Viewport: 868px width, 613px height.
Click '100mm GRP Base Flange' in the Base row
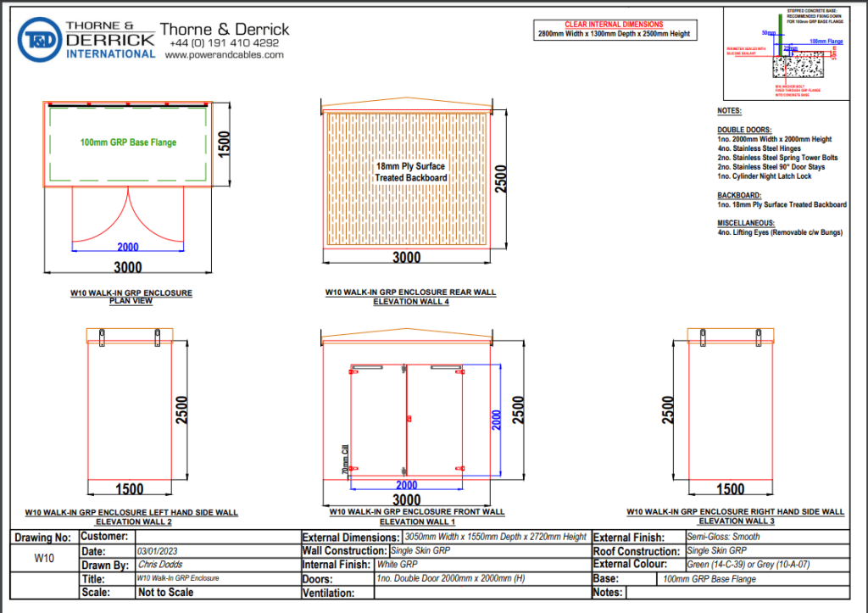tap(709, 579)
